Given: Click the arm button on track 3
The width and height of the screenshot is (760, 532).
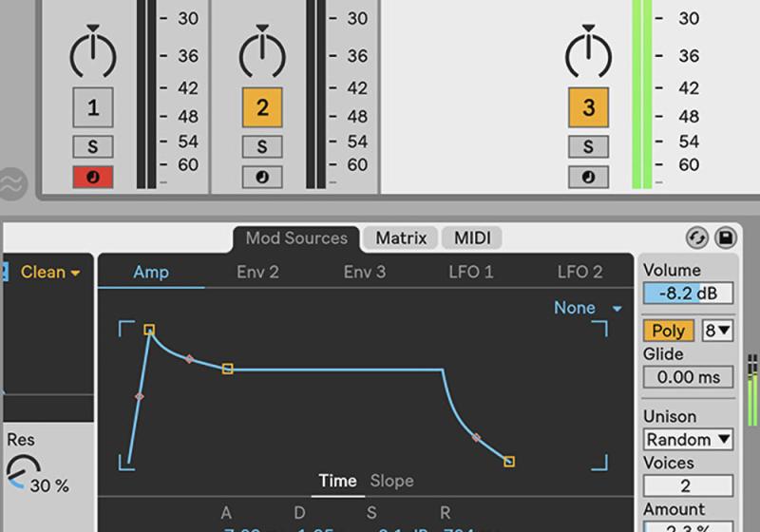Looking at the screenshot, I should tap(588, 177).
